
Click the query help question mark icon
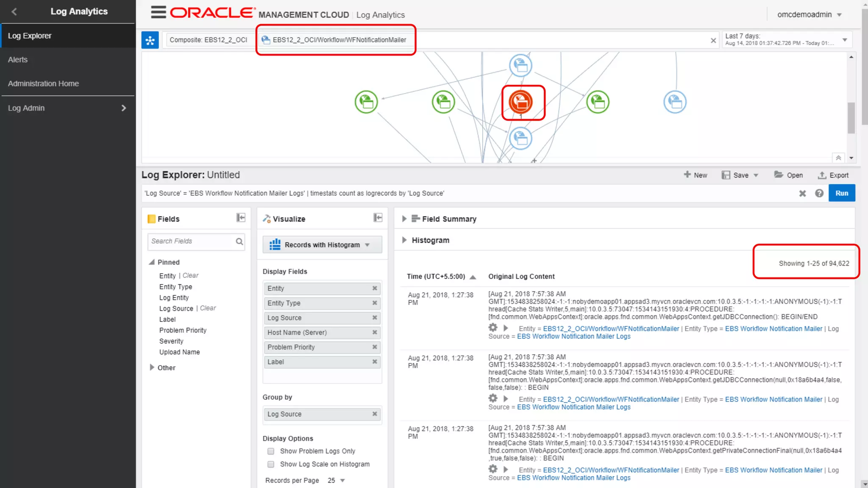pyautogui.click(x=819, y=193)
